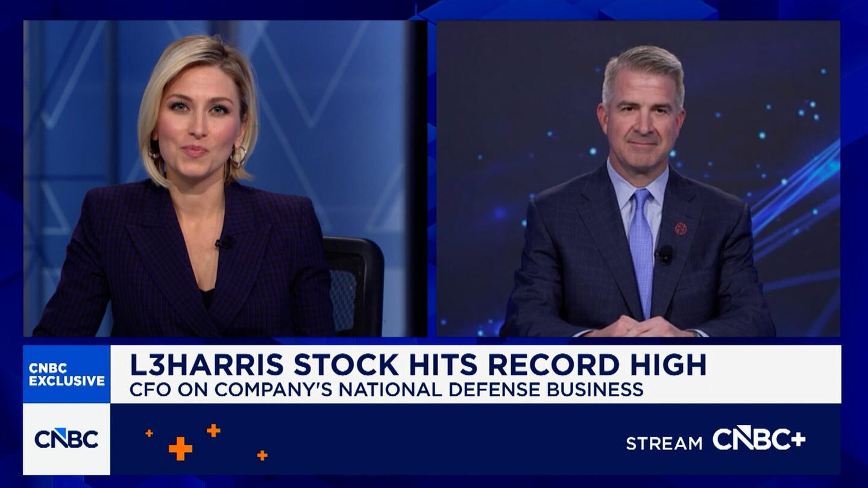Click the subheading 'CFO ON COMPANY'S NATIONAL DEFENSE BUSINESS'
868x488 pixels.
tap(386, 390)
